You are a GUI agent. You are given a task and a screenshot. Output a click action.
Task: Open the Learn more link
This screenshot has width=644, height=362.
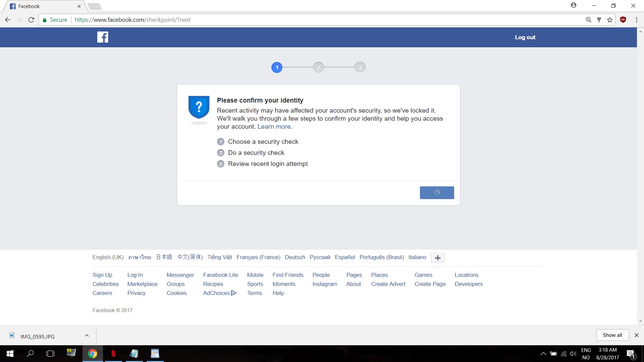275,126
